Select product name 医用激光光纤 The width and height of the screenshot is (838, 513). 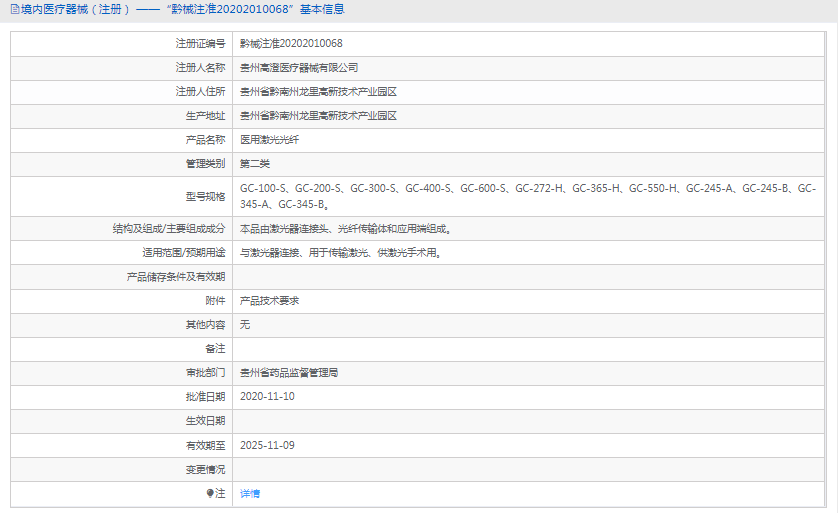pyautogui.click(x=269, y=140)
